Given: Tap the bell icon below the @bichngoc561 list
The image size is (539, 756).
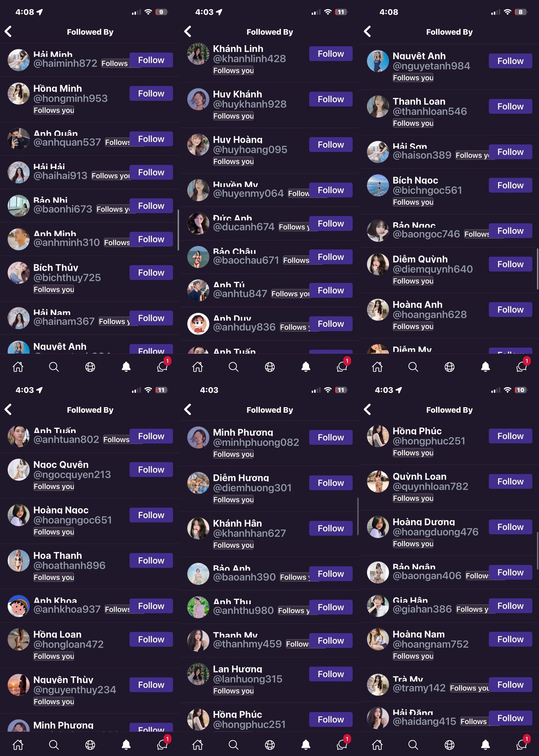Looking at the screenshot, I should point(486,367).
